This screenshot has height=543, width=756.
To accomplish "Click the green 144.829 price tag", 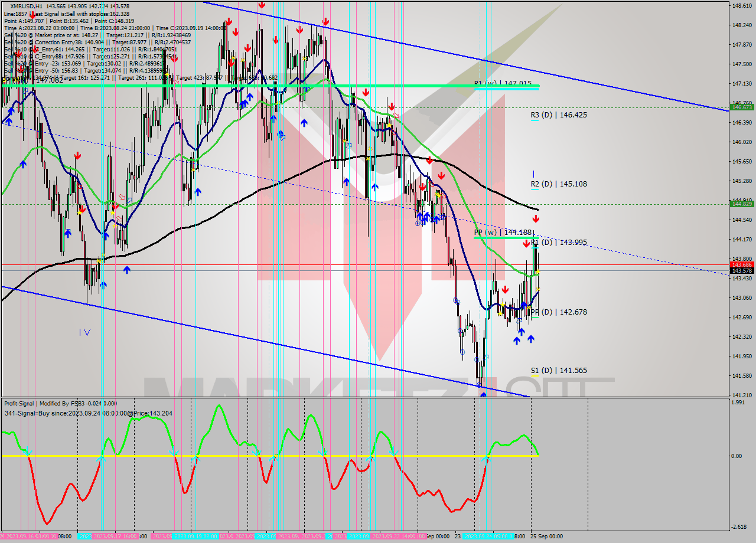I will pos(742,204).
